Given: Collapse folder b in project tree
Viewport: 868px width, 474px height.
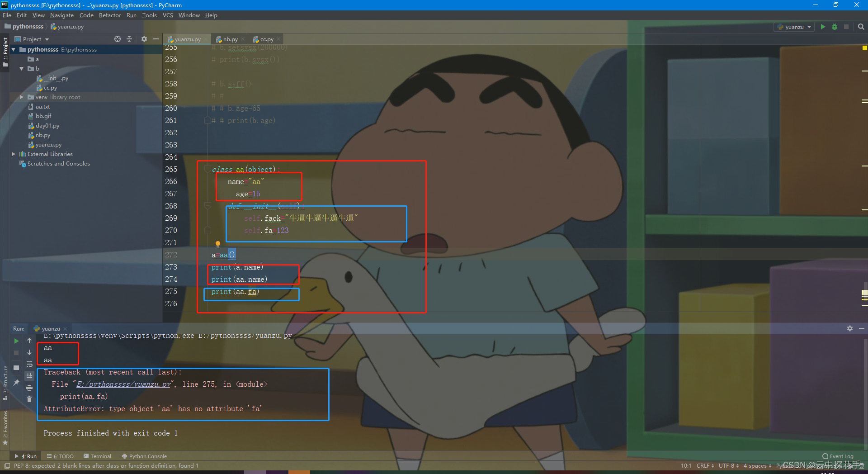Looking at the screenshot, I should pyautogui.click(x=22, y=69).
